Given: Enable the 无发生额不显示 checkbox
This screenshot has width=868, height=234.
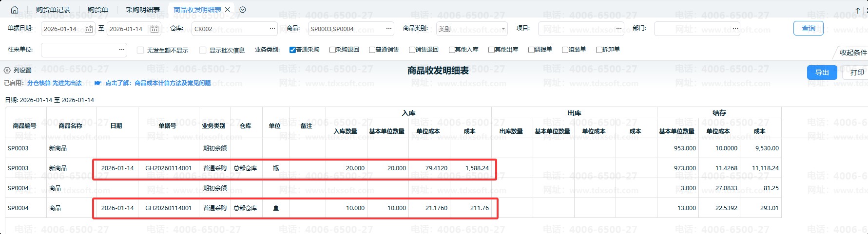Looking at the screenshot, I should pos(140,50).
